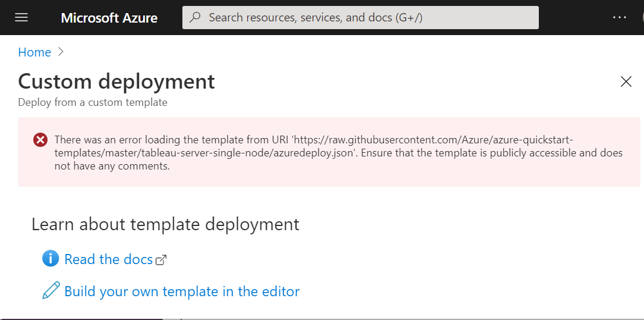Click the blue info icon beside Read the docs
Screen dimensions: 644x320
[x=50, y=259]
